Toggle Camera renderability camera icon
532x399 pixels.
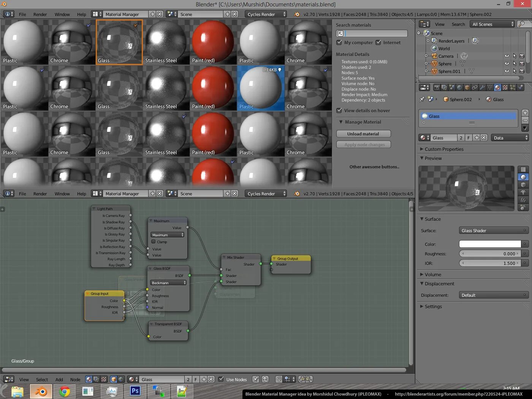522,56
